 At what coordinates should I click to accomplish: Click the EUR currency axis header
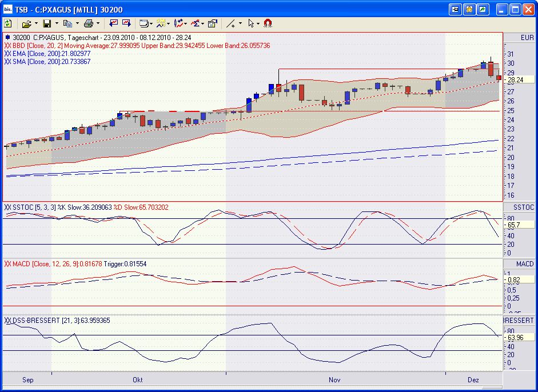coord(527,37)
